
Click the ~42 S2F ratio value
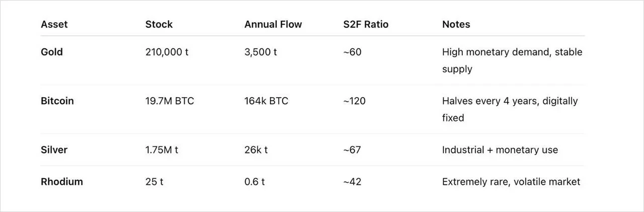(x=352, y=182)
